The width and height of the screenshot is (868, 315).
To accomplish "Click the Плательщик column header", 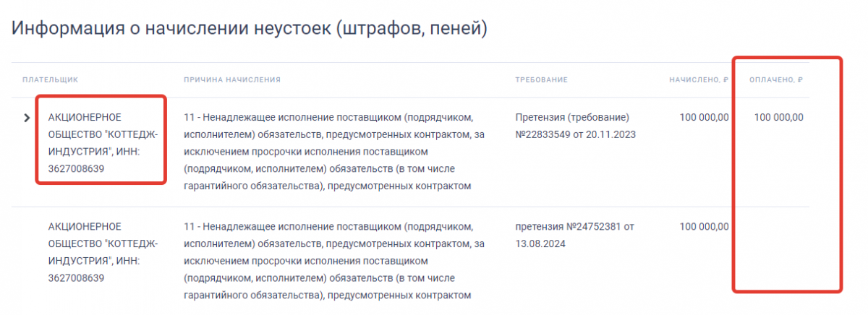I will [50, 79].
